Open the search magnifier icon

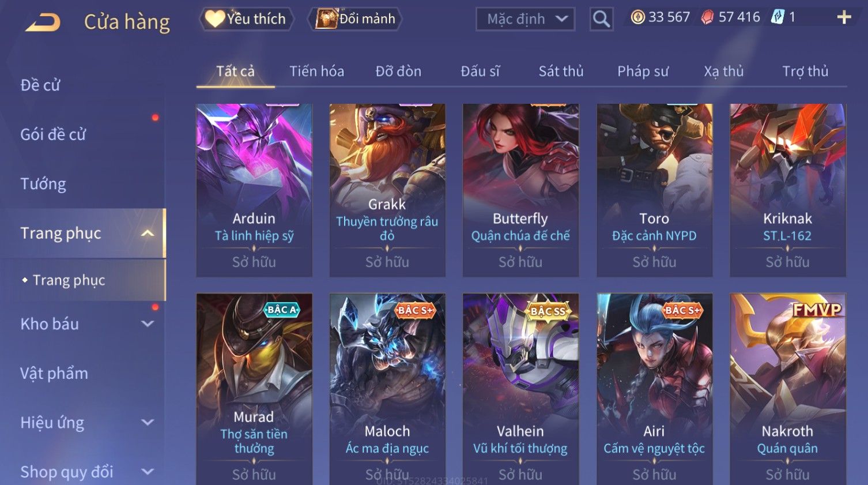coord(601,20)
